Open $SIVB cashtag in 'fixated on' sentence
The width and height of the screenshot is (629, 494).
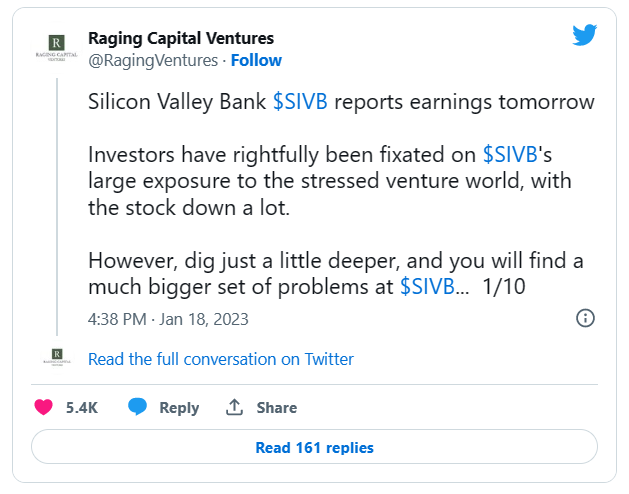point(510,155)
